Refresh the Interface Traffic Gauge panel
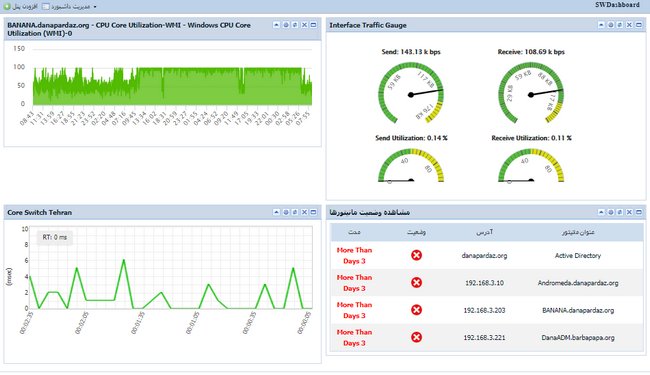Image resolution: width=650 pixels, height=375 pixels. pos(620,25)
